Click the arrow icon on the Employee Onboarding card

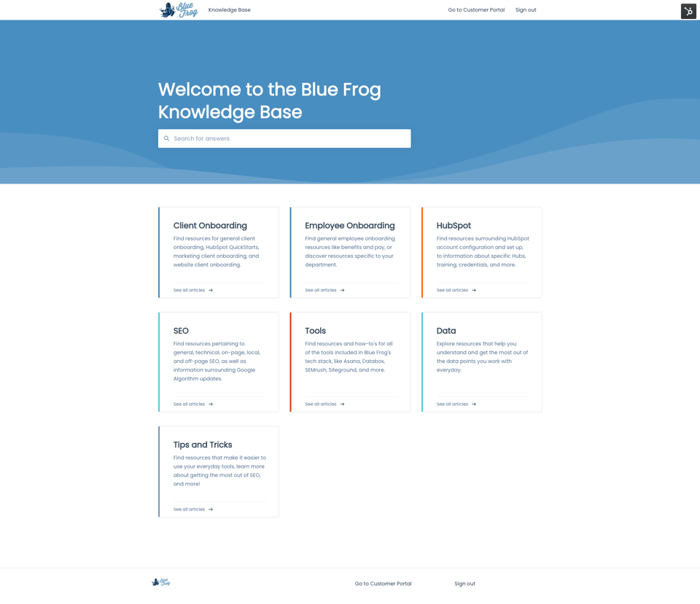[343, 290]
